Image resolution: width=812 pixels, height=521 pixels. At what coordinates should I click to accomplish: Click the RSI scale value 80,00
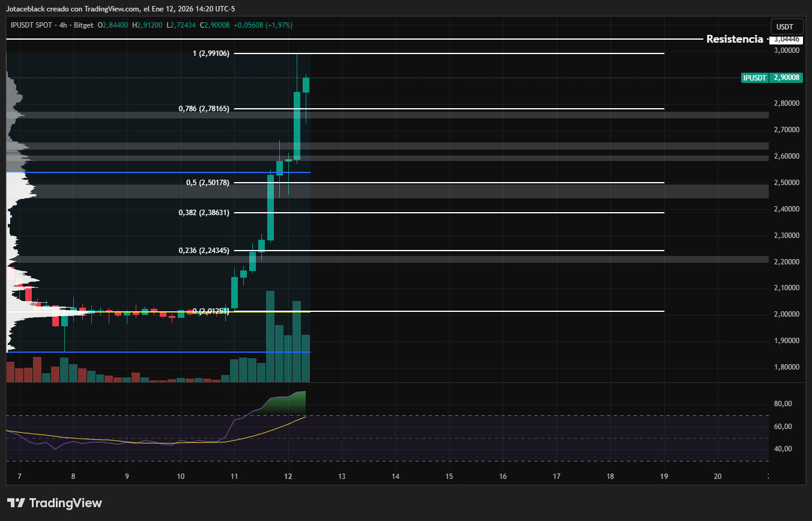(x=782, y=404)
